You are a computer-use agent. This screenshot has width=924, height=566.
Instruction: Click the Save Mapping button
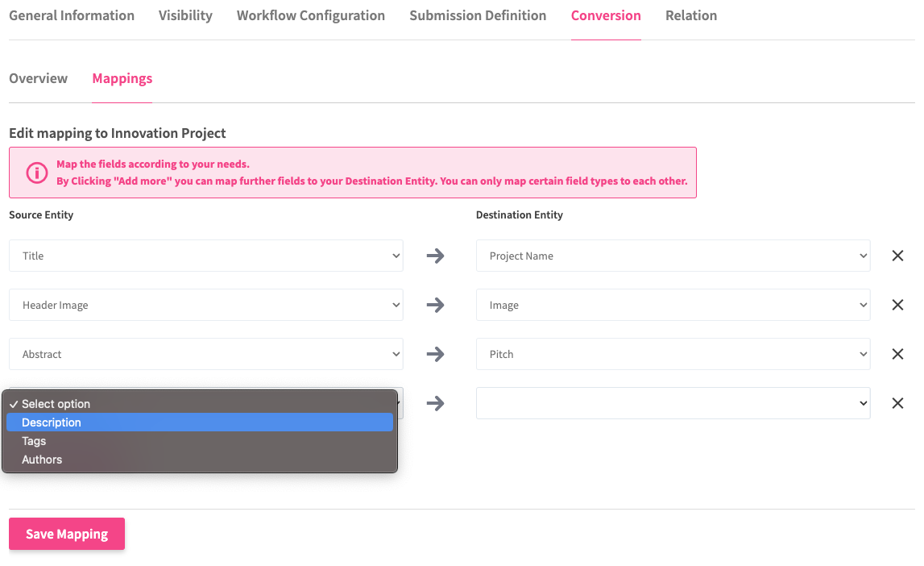[x=67, y=534]
